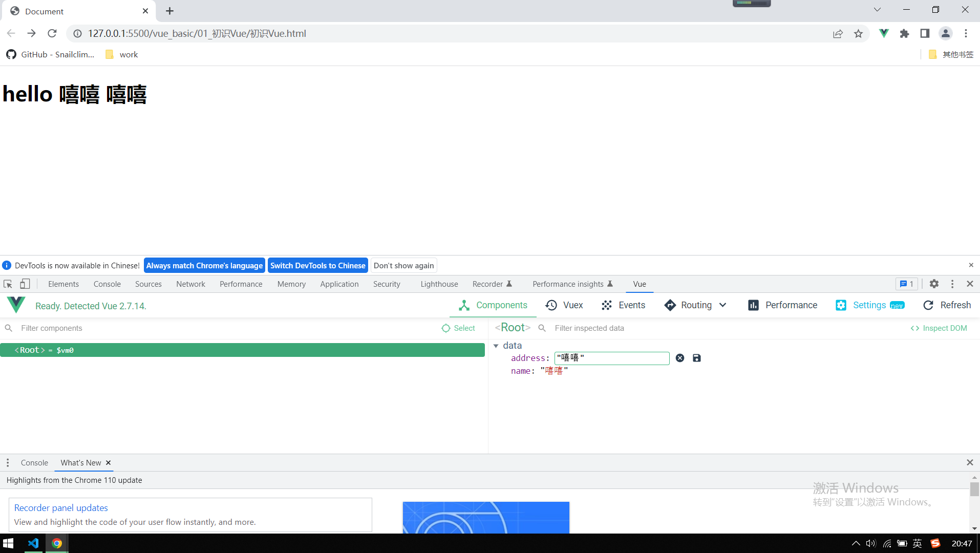Open a new browser tab
Viewport: 980px width, 553px height.
tap(170, 11)
